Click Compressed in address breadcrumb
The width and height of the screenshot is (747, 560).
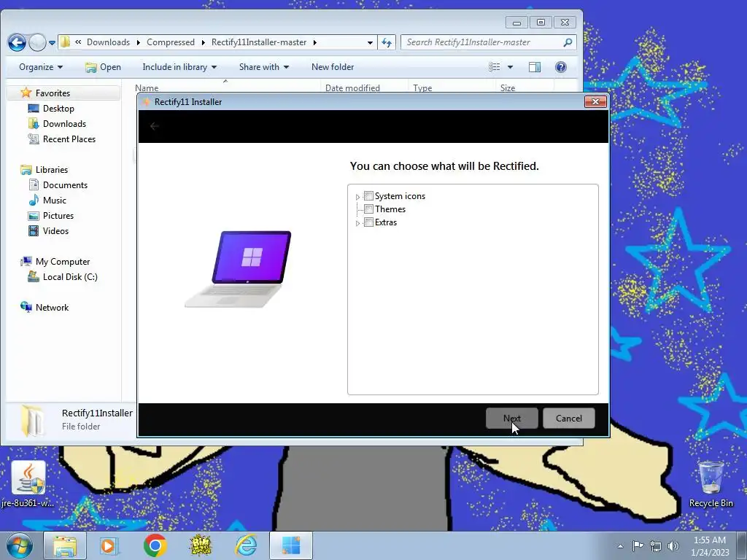click(171, 42)
